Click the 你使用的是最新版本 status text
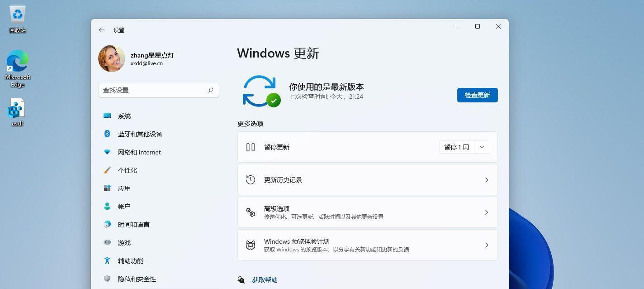 pos(326,87)
